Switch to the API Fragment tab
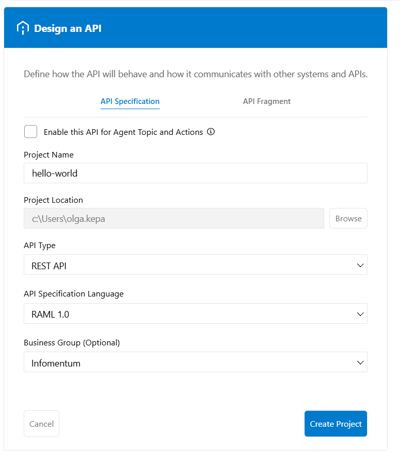400x453 pixels. point(267,101)
